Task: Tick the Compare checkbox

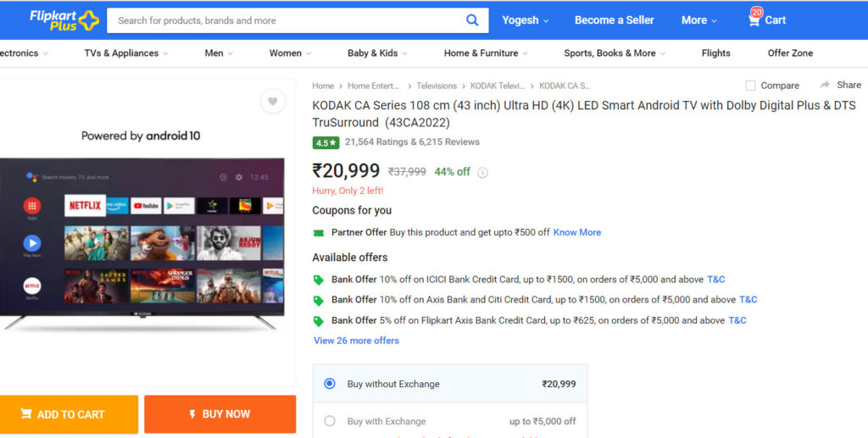Action: (750, 86)
